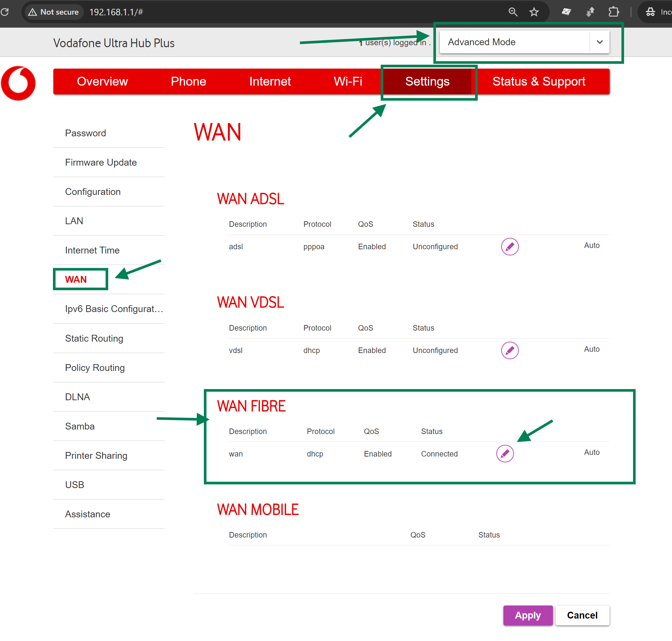Viewport: 672px width, 641px height.
Task: Click 'Unconfigured' status in vdsl row
Action: [x=435, y=350]
